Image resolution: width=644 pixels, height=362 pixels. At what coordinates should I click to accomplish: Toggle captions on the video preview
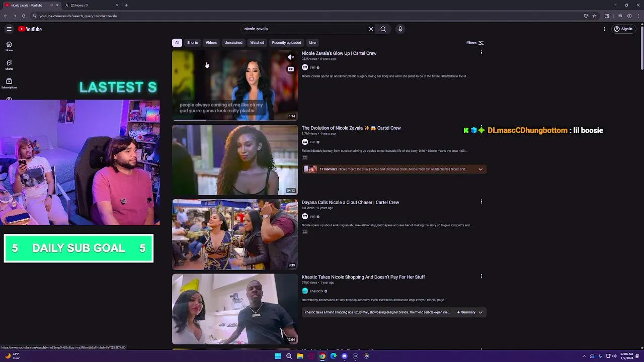click(x=291, y=69)
